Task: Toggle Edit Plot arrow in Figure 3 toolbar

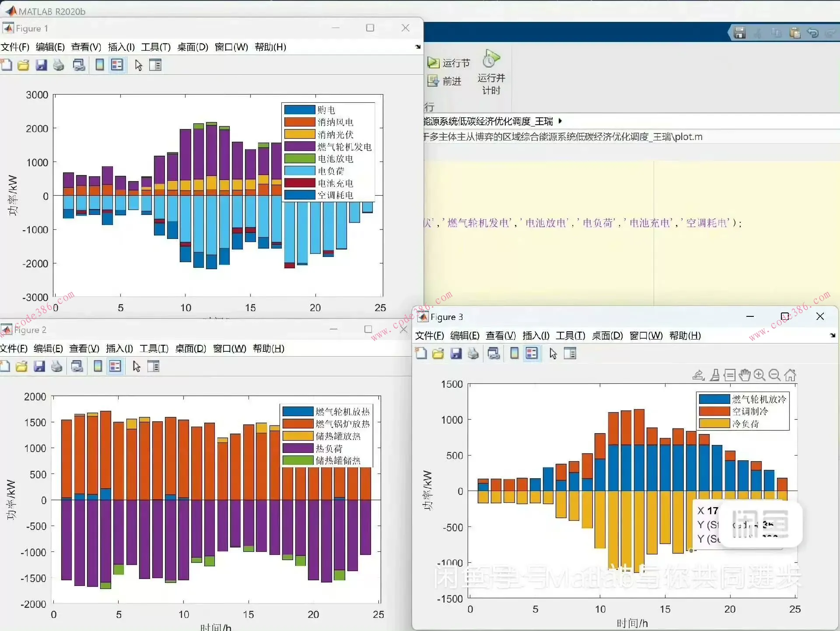Action: (553, 354)
